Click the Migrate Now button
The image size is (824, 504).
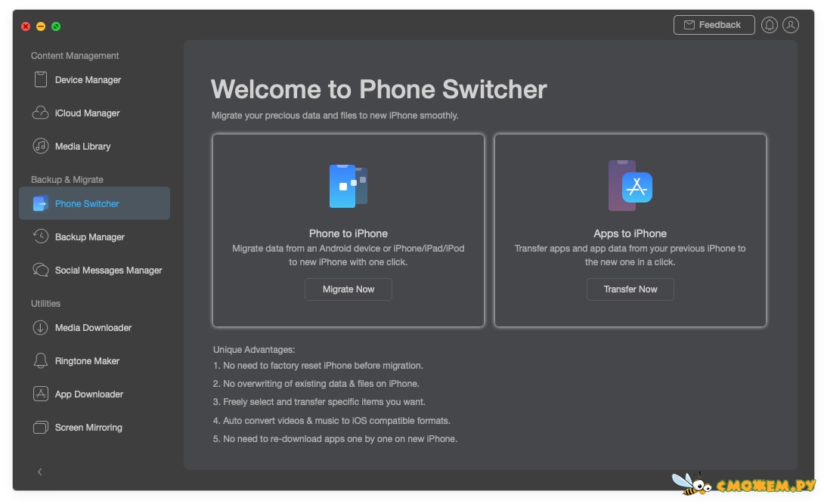point(348,289)
